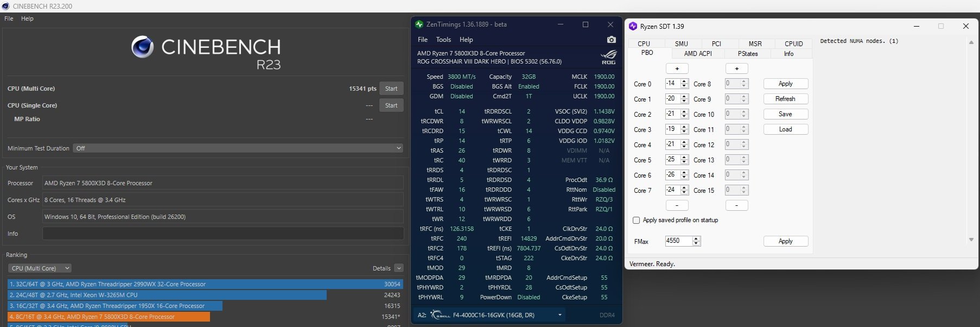Open the A2 memory module dropdown
This screenshot has height=327, width=980.
pyautogui.click(x=559, y=315)
